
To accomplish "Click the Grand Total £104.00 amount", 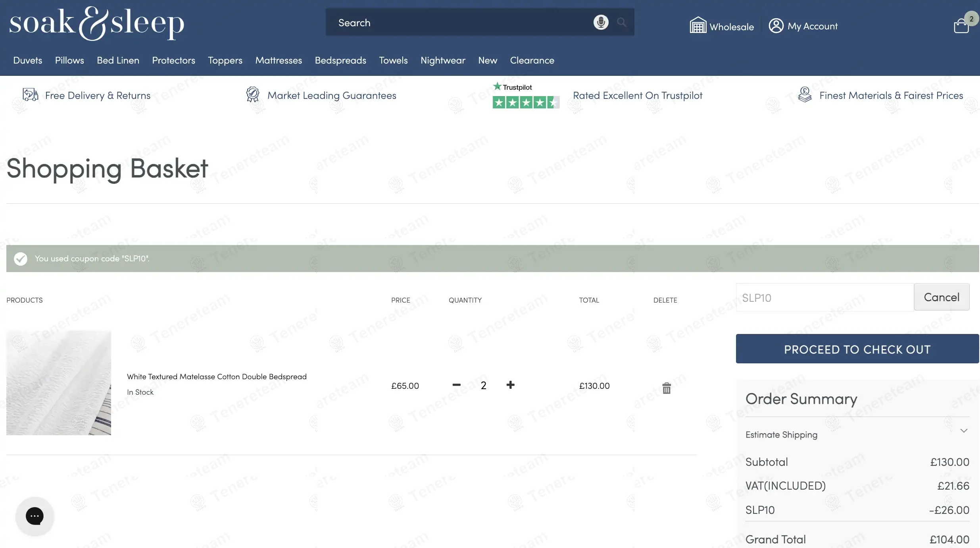I will (949, 539).
